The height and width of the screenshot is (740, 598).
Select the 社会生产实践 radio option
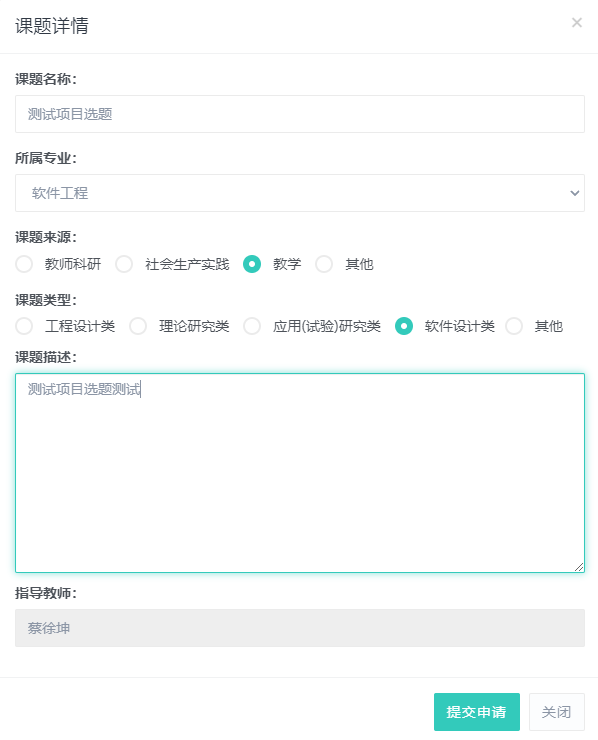point(124,264)
